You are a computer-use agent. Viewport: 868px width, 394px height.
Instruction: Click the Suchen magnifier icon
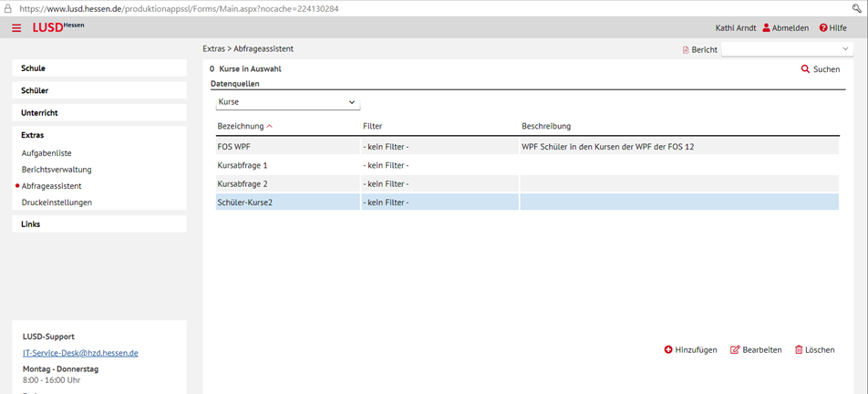[x=805, y=69]
